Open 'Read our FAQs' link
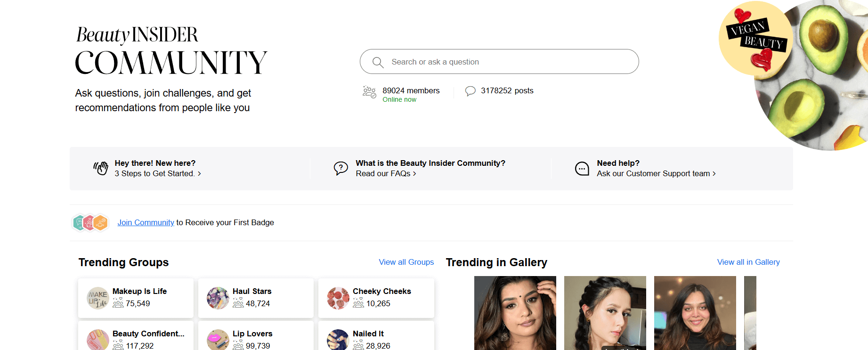 pyautogui.click(x=386, y=173)
